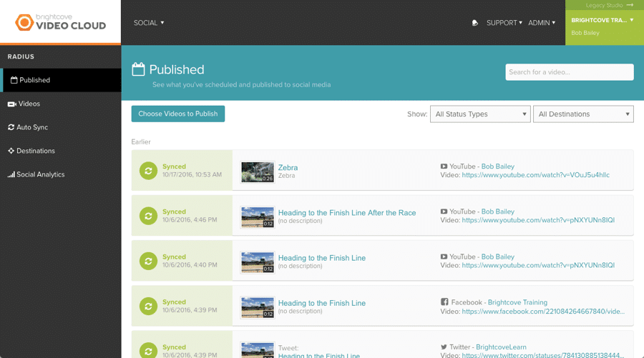644x358 pixels.
Task: Open YouTube URL ending VOuJ5u4hllc
Action: [x=535, y=175]
